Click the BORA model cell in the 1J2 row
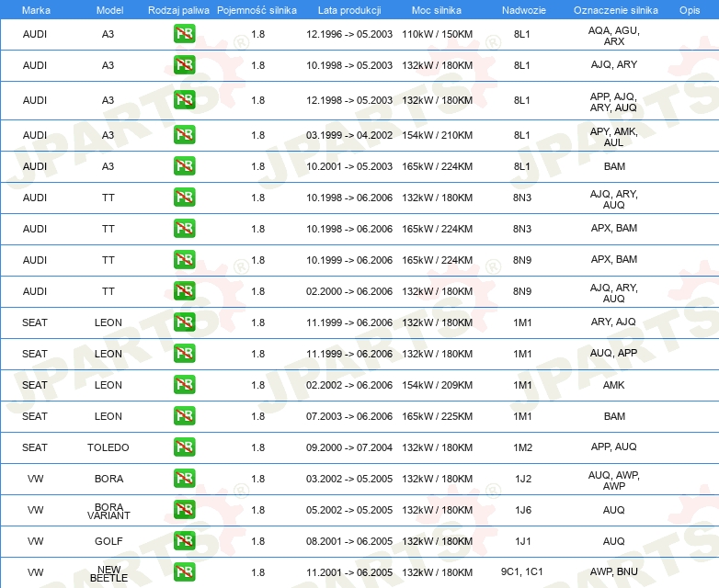 (108, 479)
